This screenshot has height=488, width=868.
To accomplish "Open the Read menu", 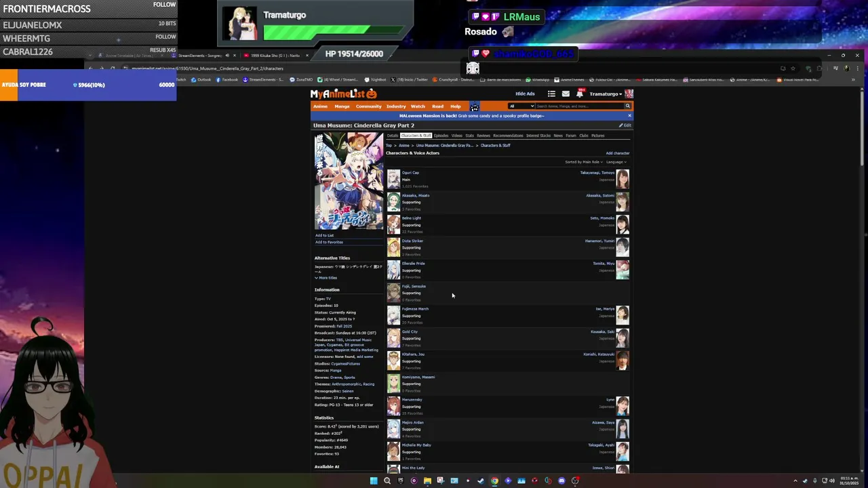I will 438,106.
